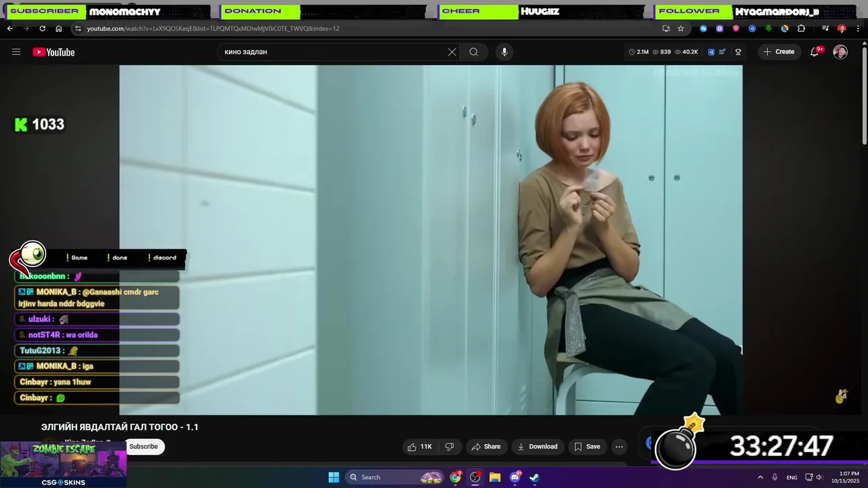Save the video to a playlist
Viewport: 868px width, 488px height.
tap(587, 447)
